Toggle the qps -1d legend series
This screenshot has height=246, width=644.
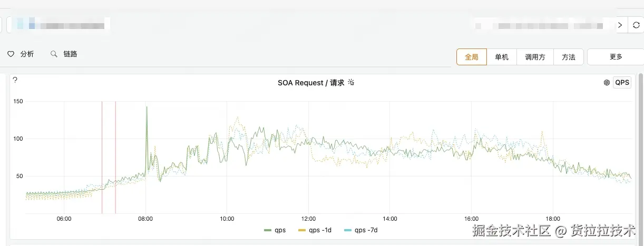click(x=314, y=230)
